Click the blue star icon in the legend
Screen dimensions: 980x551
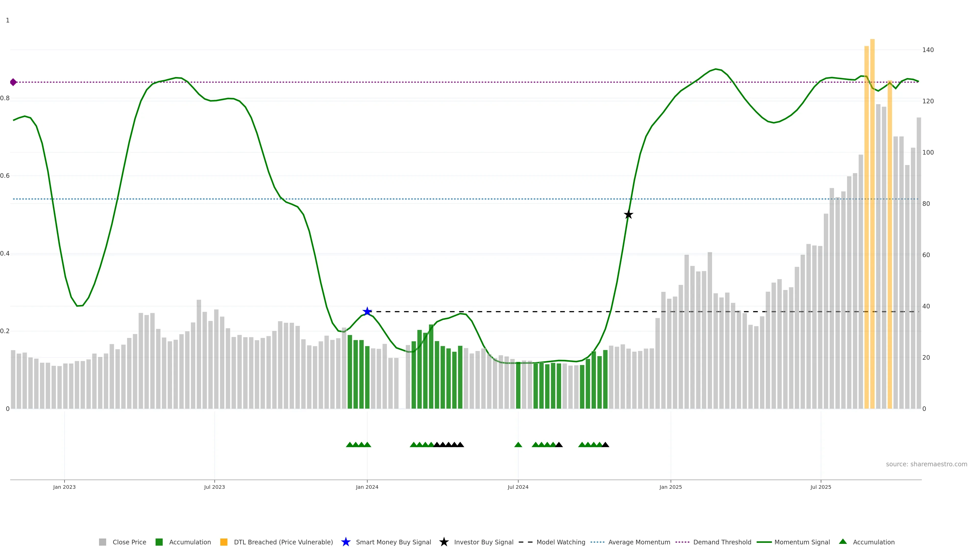346,542
